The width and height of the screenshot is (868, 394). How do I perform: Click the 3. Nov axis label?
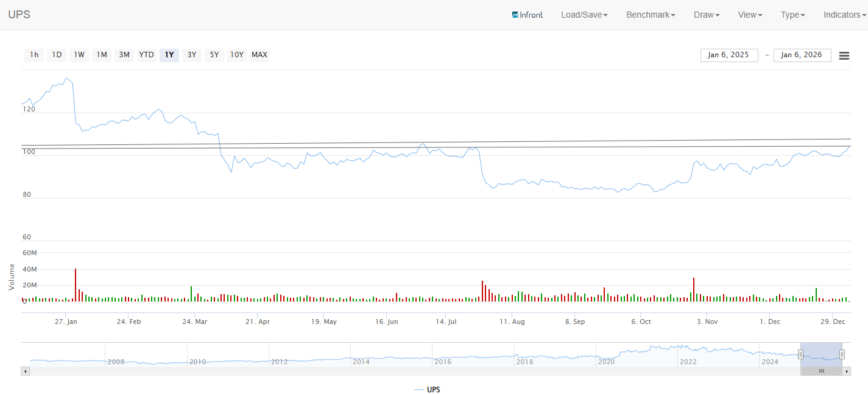[707, 322]
